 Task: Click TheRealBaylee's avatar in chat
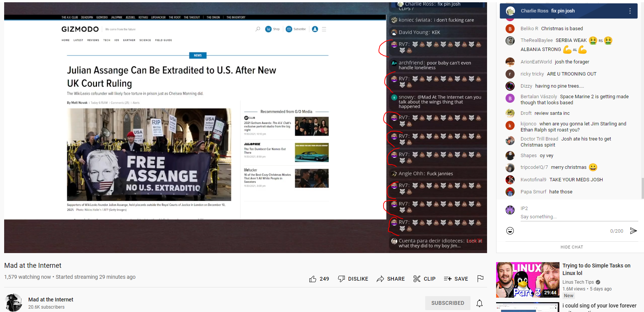(510, 40)
